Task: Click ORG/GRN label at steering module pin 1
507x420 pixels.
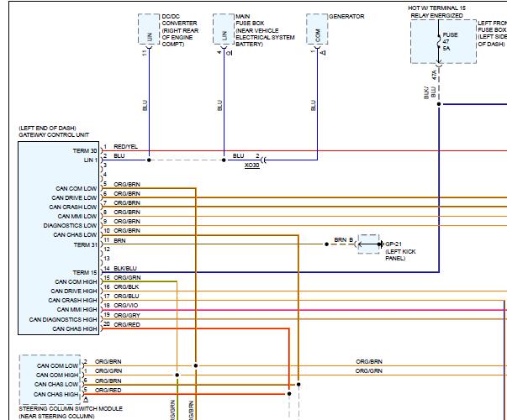Action: [108, 371]
